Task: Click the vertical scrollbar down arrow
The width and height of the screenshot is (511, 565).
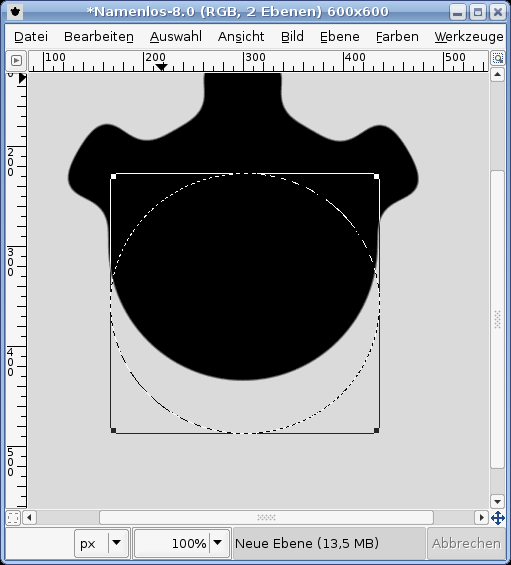Action: (x=497, y=501)
